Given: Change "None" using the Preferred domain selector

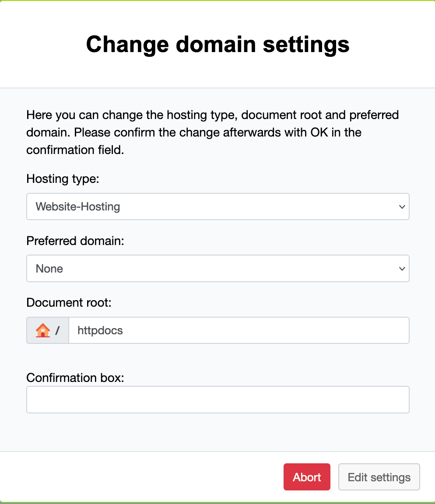Looking at the screenshot, I should click(217, 268).
